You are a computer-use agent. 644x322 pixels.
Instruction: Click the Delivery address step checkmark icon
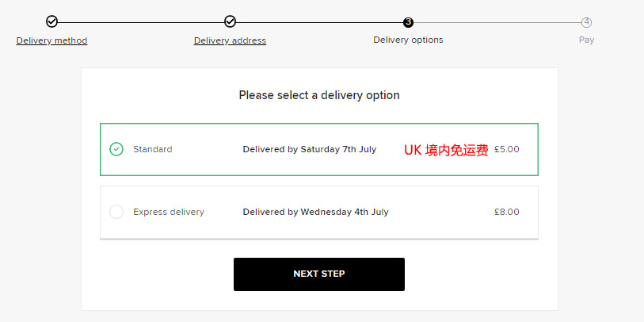230,21
